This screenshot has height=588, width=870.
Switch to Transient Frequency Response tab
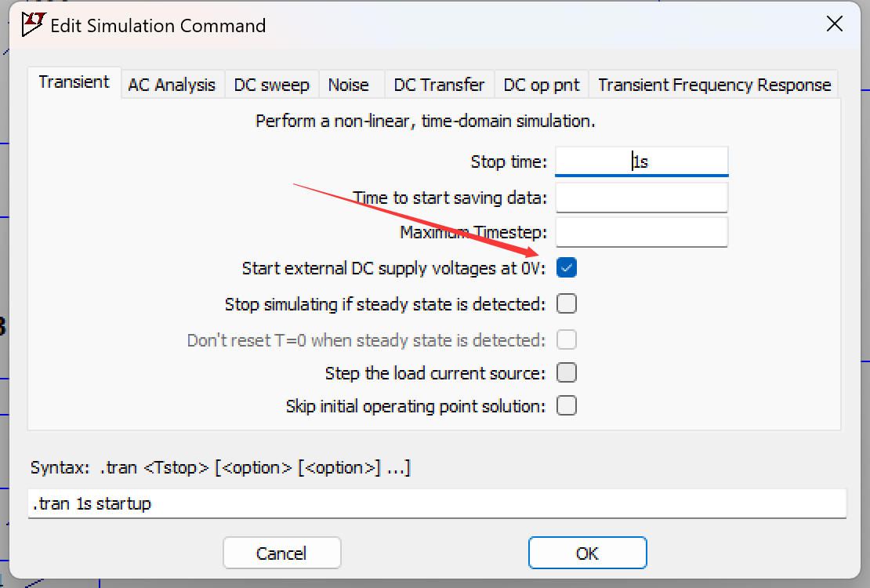click(714, 85)
